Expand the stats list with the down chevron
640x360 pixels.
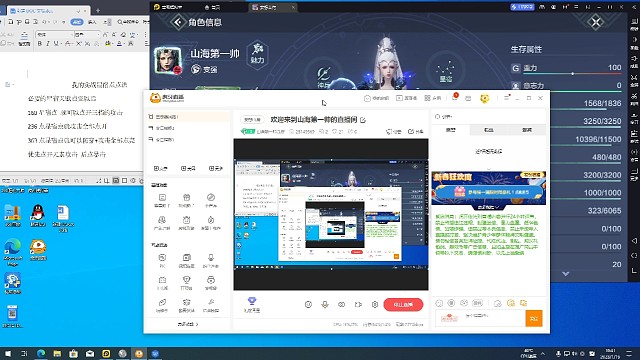click(565, 273)
